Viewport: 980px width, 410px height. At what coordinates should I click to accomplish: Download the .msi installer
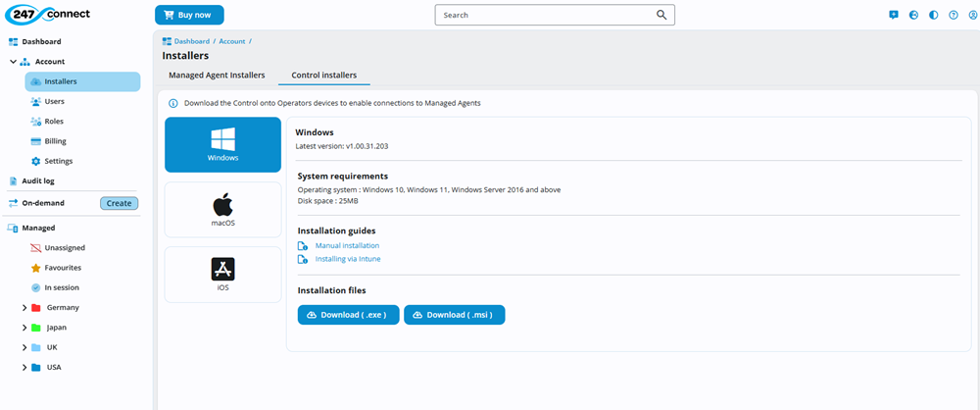455,315
